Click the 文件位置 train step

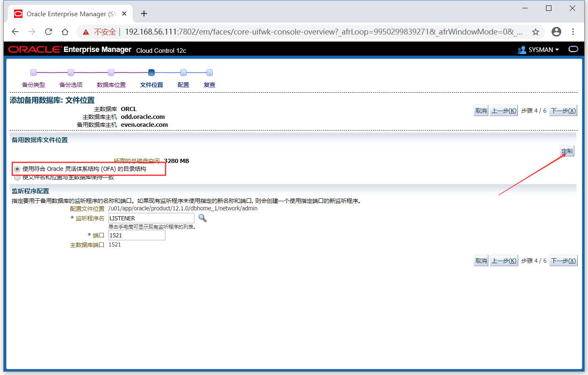click(x=151, y=85)
